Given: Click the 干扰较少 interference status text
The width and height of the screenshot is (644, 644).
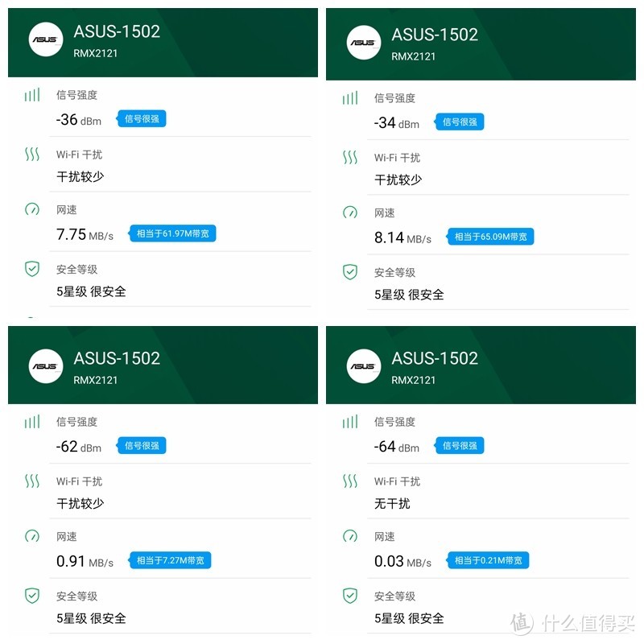Looking at the screenshot, I should (80, 176).
